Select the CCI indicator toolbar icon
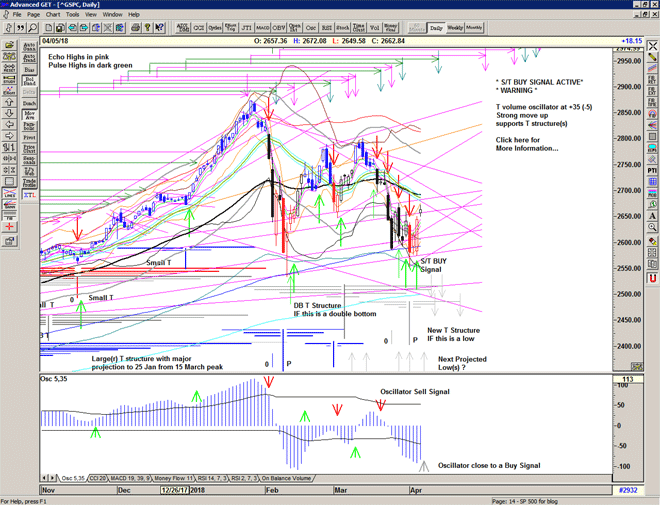This screenshot has height=505, width=660. pyautogui.click(x=199, y=29)
